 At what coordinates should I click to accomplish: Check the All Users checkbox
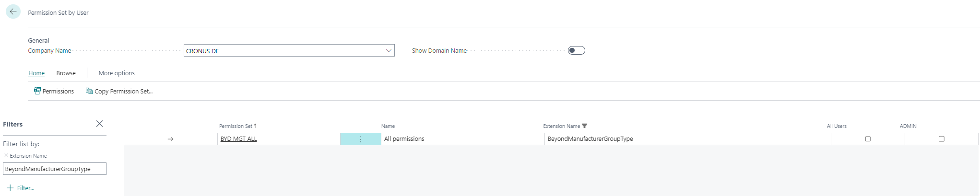click(868, 139)
